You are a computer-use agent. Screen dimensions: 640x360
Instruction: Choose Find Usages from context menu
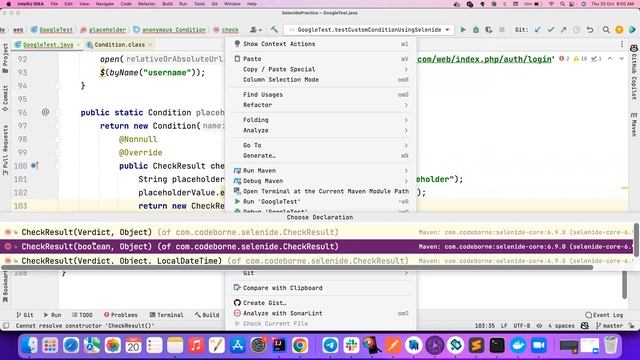point(321,94)
